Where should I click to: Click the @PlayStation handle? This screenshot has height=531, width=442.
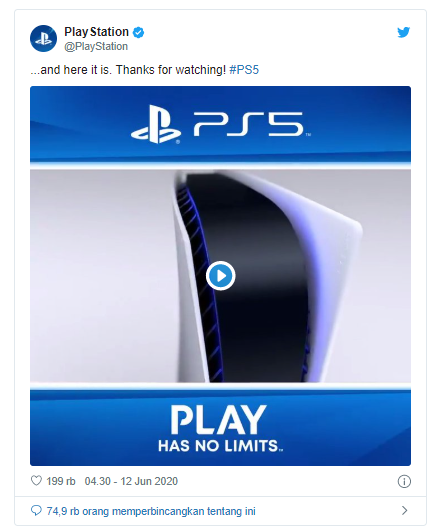(x=96, y=46)
